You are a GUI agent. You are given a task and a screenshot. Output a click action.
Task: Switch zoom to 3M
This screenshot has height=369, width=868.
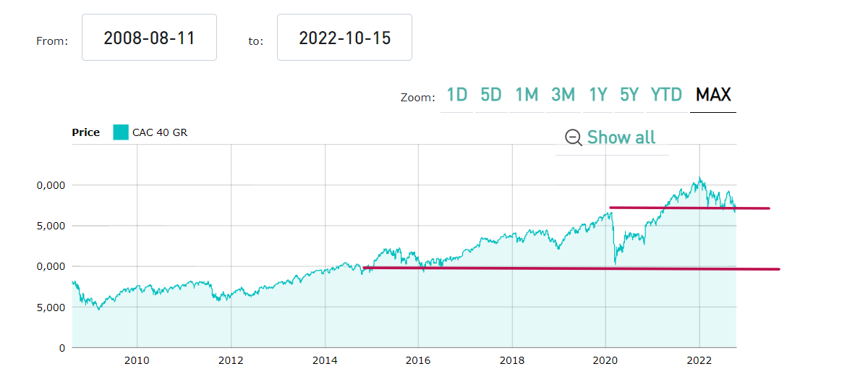click(x=563, y=95)
